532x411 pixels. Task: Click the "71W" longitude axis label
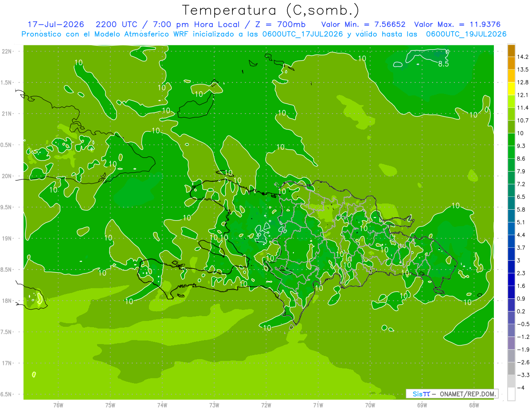[x=318, y=405]
